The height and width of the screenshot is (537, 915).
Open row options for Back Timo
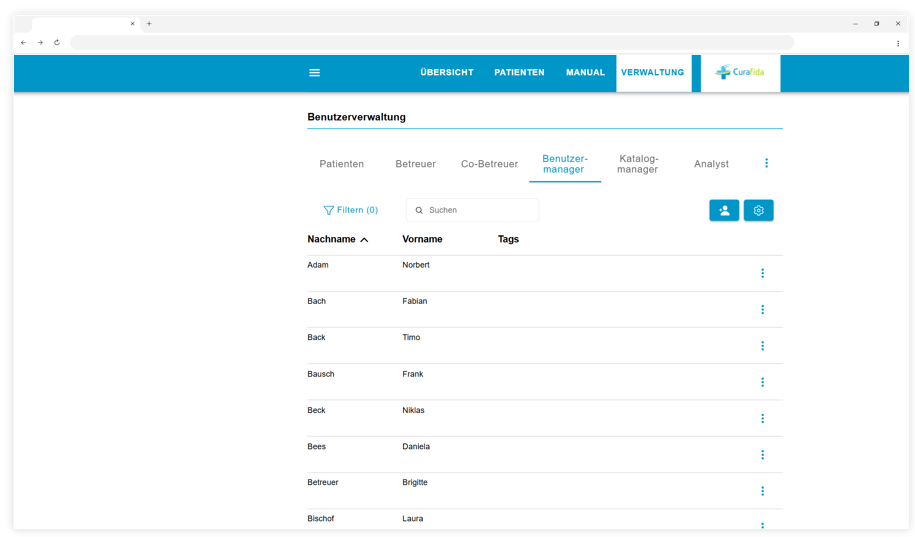(762, 346)
